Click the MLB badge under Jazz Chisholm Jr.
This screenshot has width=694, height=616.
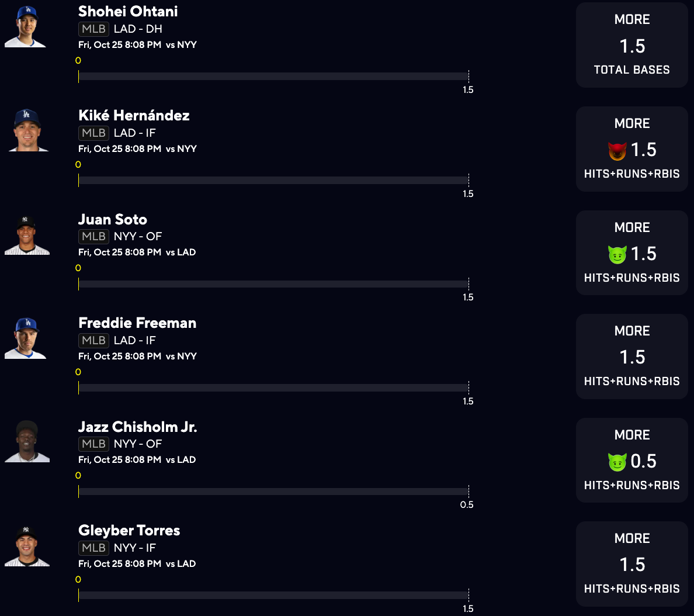coord(93,444)
